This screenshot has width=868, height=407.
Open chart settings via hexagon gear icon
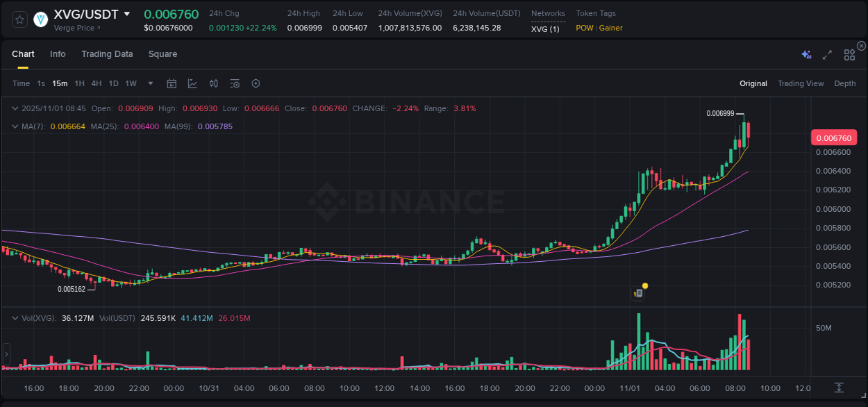click(x=256, y=83)
